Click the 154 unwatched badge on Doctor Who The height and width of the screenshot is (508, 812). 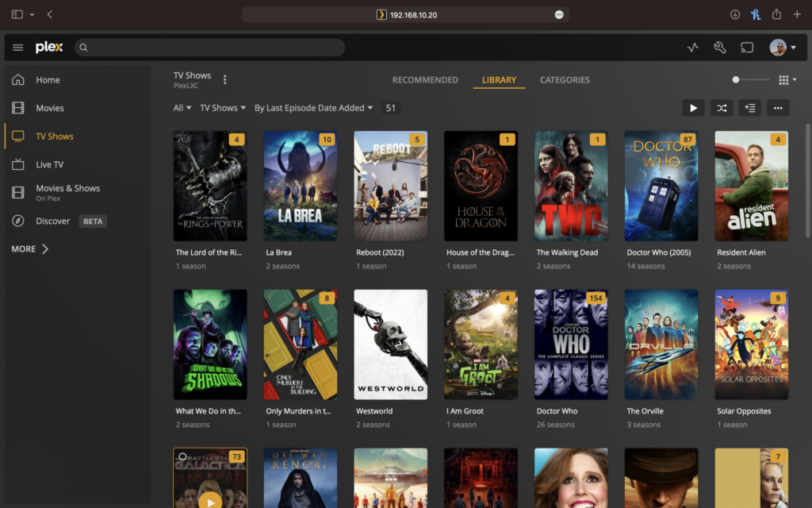pos(596,298)
